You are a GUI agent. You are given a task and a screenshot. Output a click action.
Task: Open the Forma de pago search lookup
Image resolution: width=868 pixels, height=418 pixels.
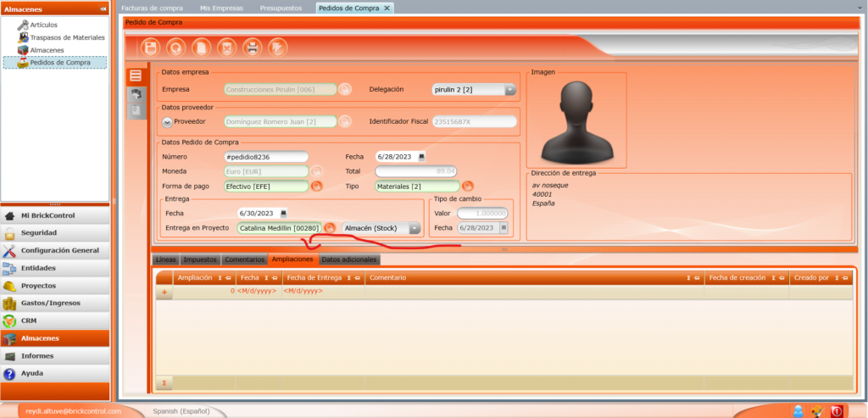coord(317,187)
